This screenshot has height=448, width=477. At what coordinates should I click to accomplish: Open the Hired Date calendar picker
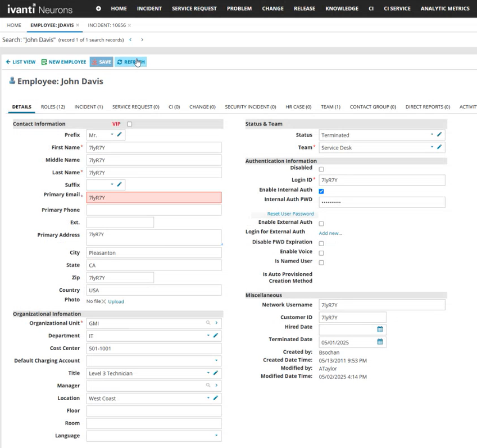[x=380, y=329]
